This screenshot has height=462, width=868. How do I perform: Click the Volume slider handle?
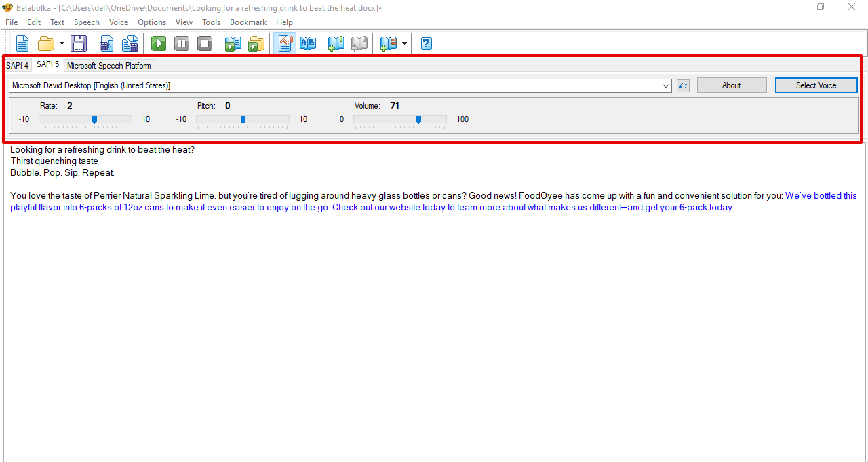click(418, 119)
